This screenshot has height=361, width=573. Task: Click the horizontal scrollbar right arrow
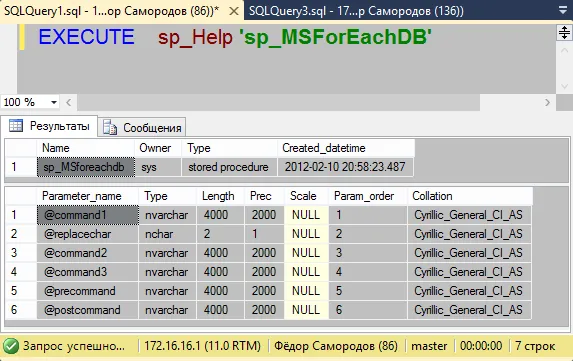point(547,102)
